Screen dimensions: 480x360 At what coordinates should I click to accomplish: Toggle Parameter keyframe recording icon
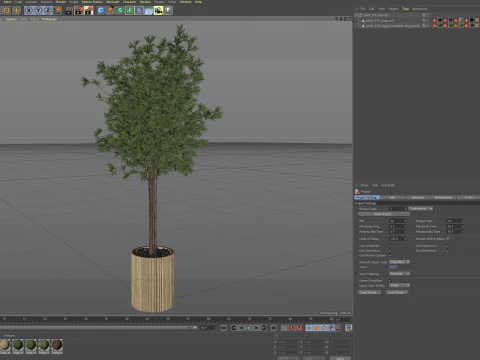(331, 328)
